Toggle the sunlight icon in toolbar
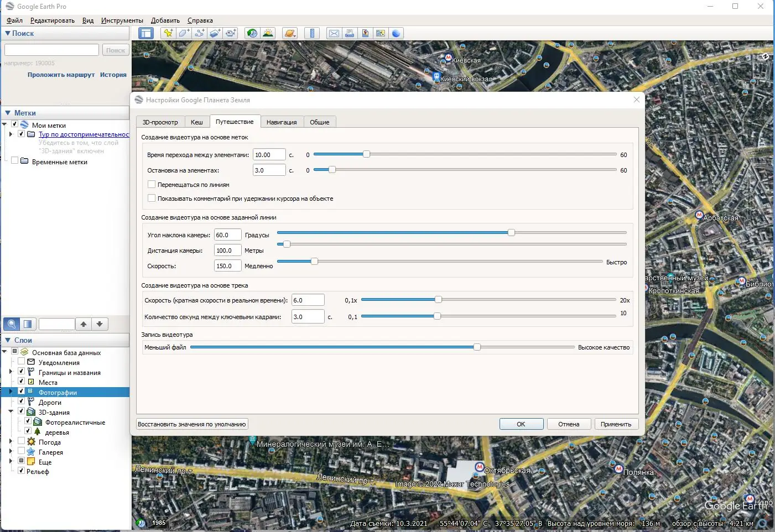The width and height of the screenshot is (775, 532). (x=268, y=33)
